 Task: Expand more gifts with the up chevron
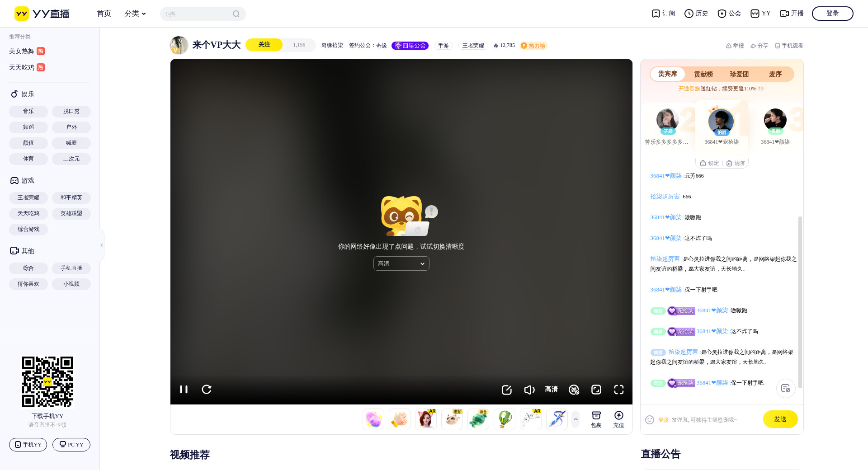pos(576,419)
